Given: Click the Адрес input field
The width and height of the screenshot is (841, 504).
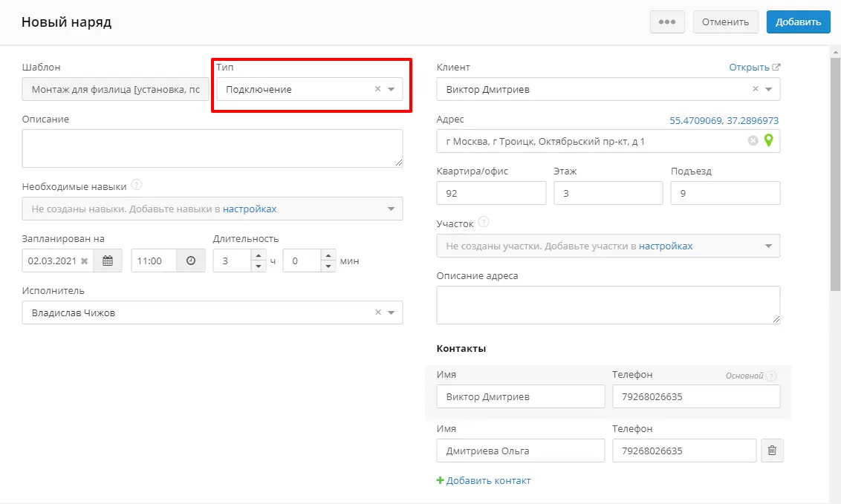Looking at the screenshot, I should coord(608,141).
